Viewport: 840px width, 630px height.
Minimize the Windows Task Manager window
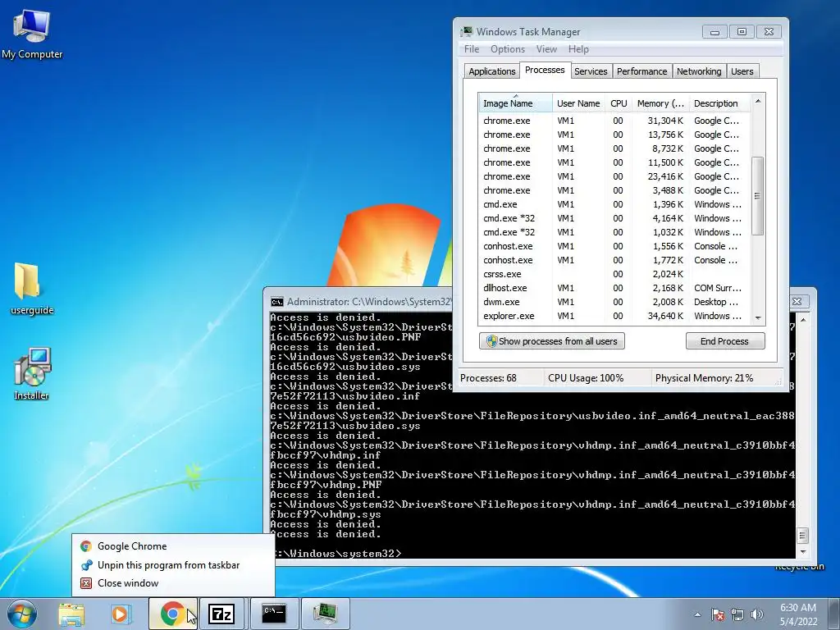click(x=714, y=32)
